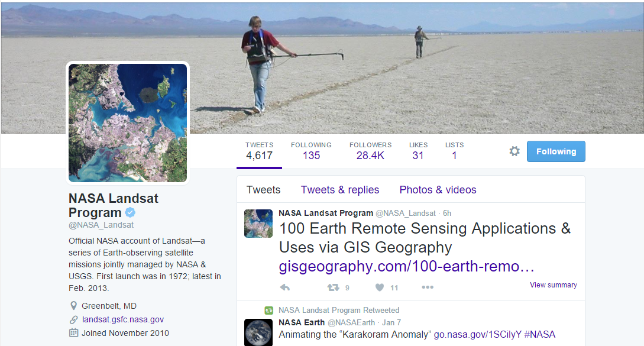Visit landsat.gsfc.nasa.gov website link
The image size is (644, 346).
pos(123,320)
